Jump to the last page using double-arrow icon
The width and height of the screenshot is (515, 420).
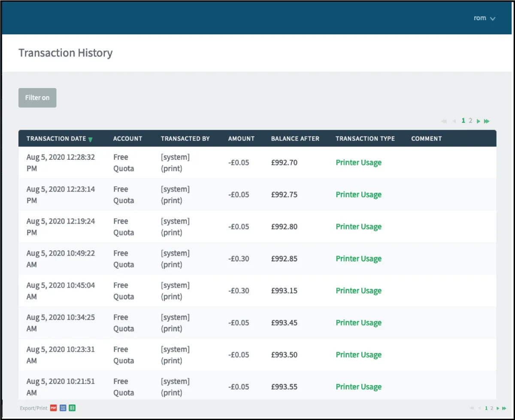(487, 121)
